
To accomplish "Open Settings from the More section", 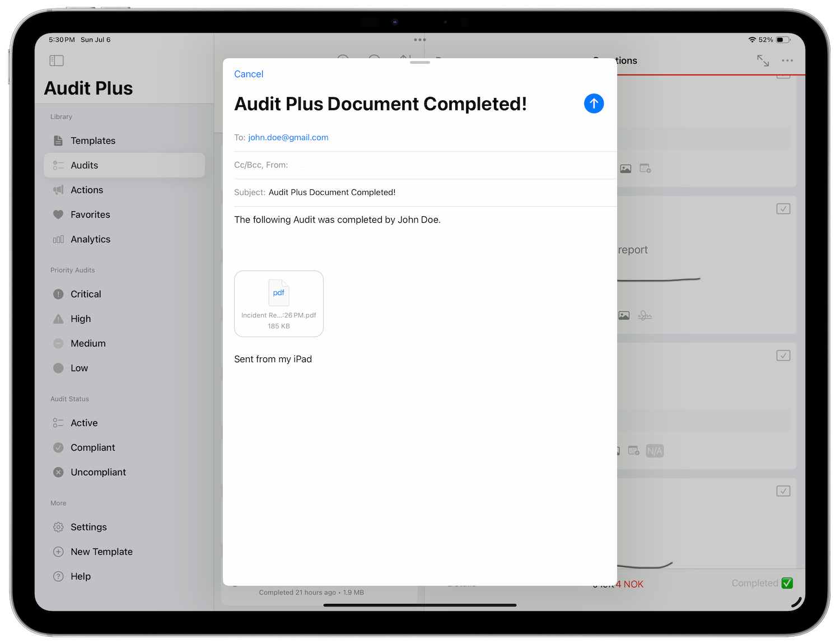I will (124, 527).
